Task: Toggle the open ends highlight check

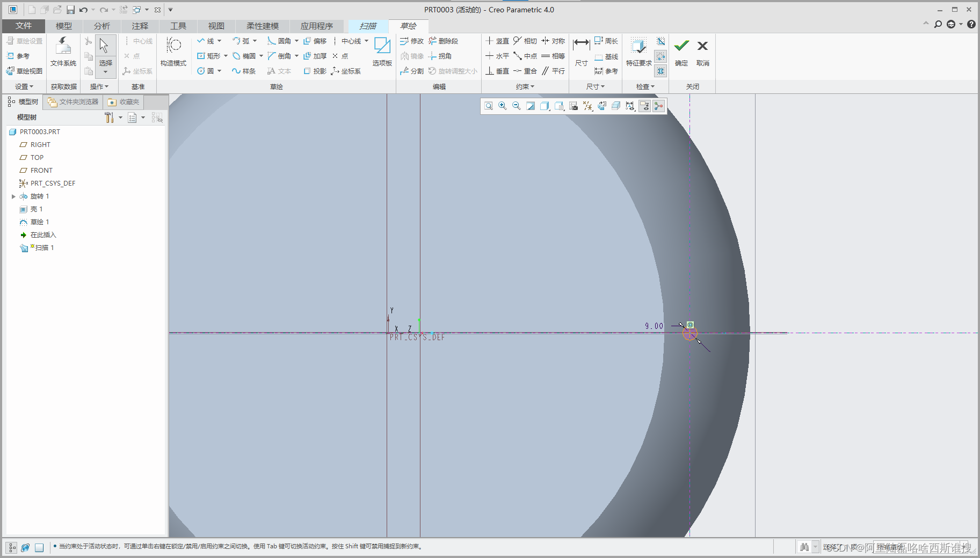Action: tap(661, 56)
